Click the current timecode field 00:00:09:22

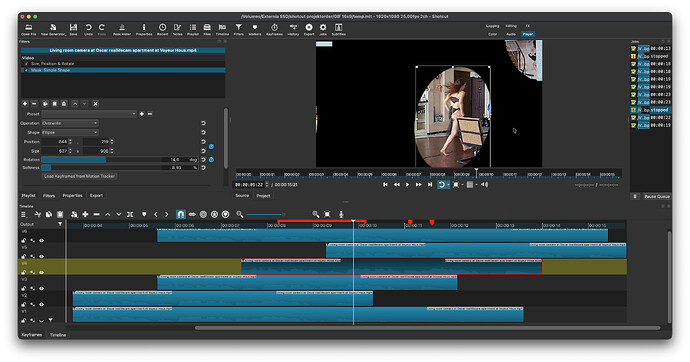(x=249, y=185)
